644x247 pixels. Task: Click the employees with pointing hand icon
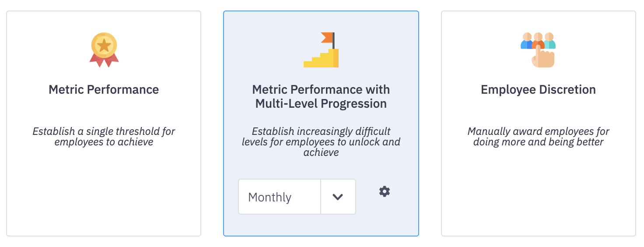pos(538,49)
